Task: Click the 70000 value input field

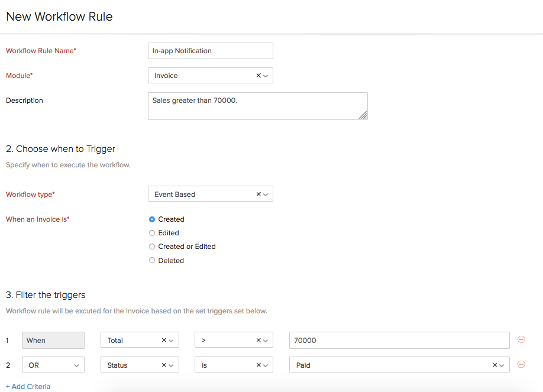Action: click(x=399, y=341)
